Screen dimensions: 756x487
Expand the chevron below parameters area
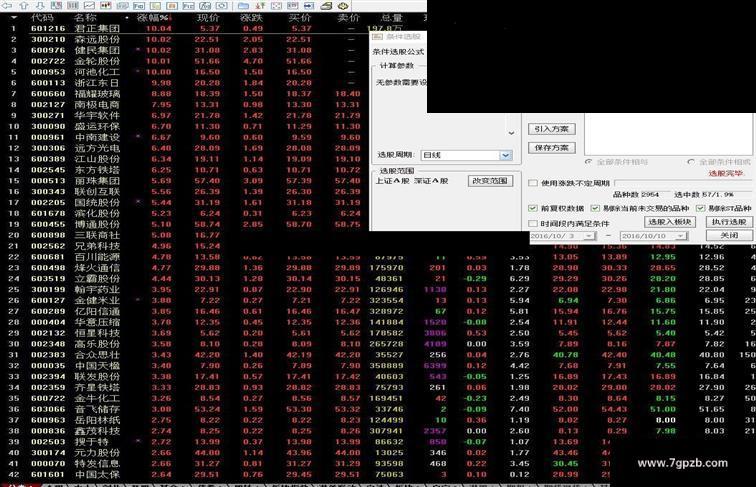click(511, 133)
